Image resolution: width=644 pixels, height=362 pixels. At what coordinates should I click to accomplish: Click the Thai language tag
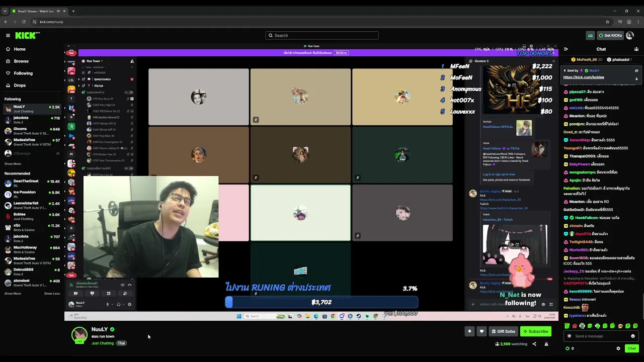pos(121,343)
